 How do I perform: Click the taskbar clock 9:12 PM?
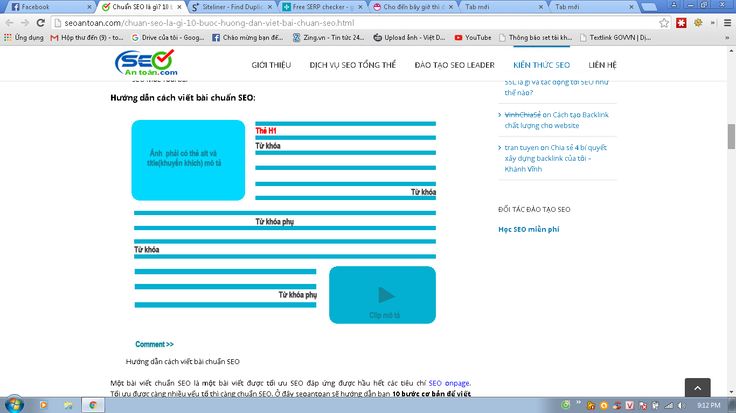click(709, 405)
